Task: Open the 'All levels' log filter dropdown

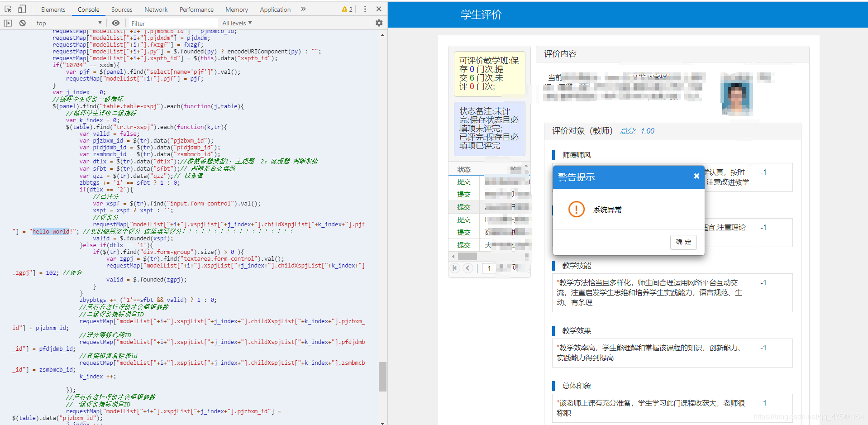Action: pos(237,23)
